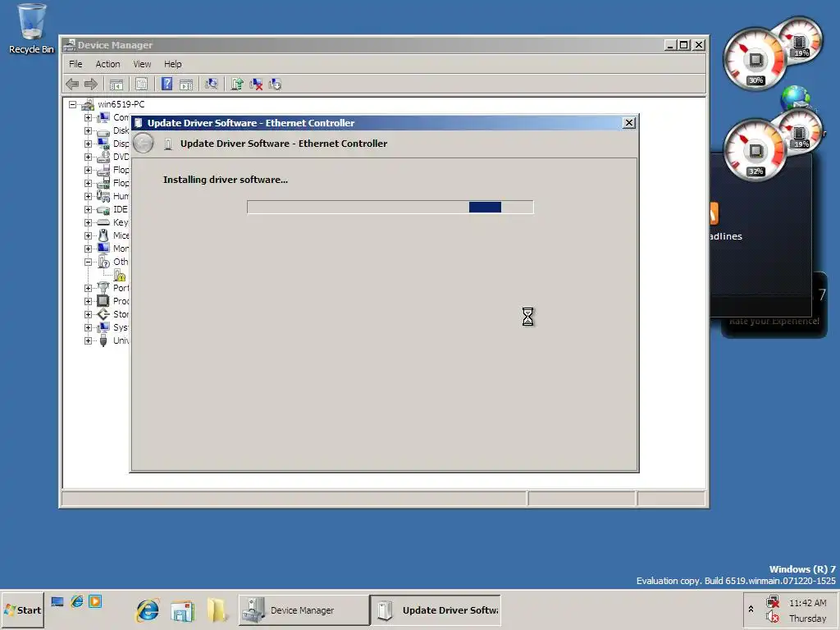Click the installing driver progress bar
Viewport: 840px width, 630px height.
tap(390, 207)
